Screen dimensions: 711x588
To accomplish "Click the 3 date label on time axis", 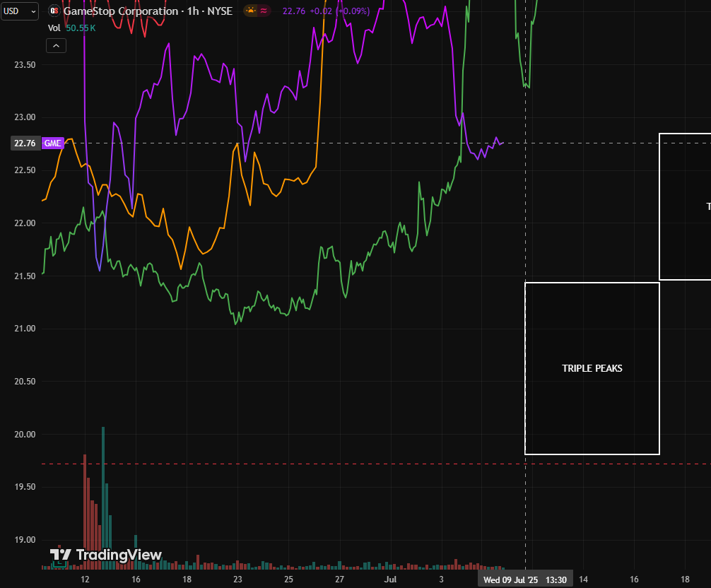I will point(441,580).
